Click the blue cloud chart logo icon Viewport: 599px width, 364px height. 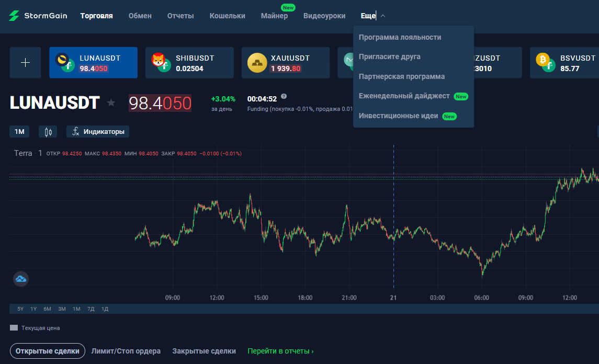click(21, 279)
